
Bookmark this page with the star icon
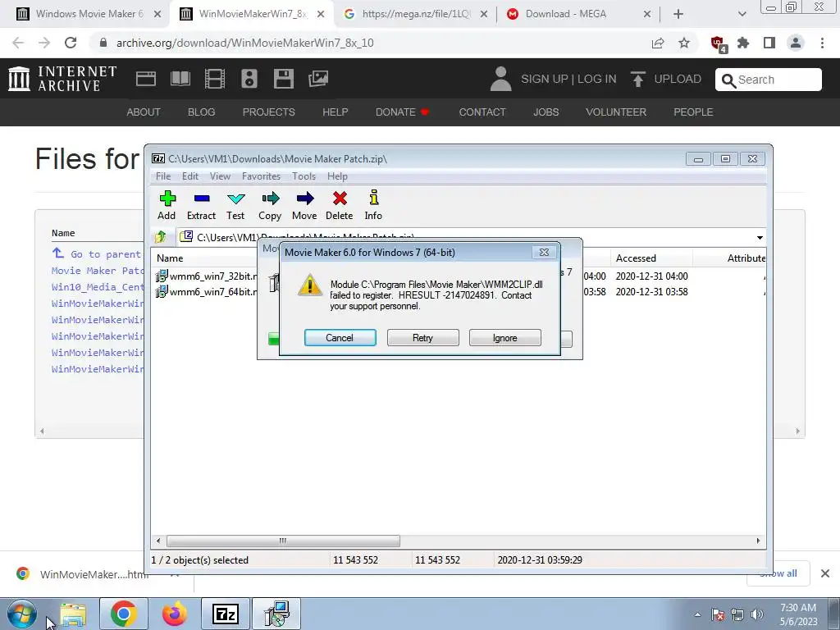click(684, 43)
